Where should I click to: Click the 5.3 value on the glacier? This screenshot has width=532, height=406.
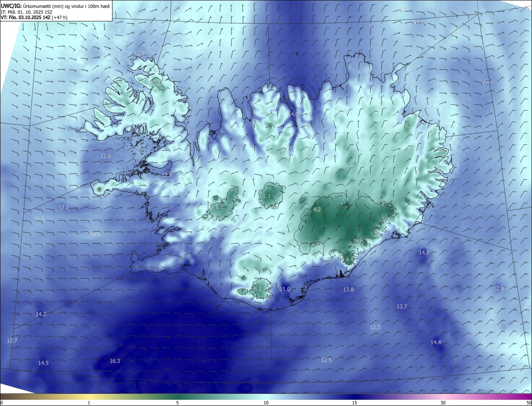[x=266, y=196]
